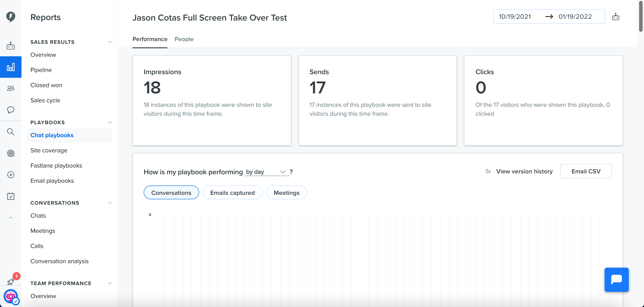Open the Calls report link
The width and height of the screenshot is (644, 307).
(x=37, y=246)
